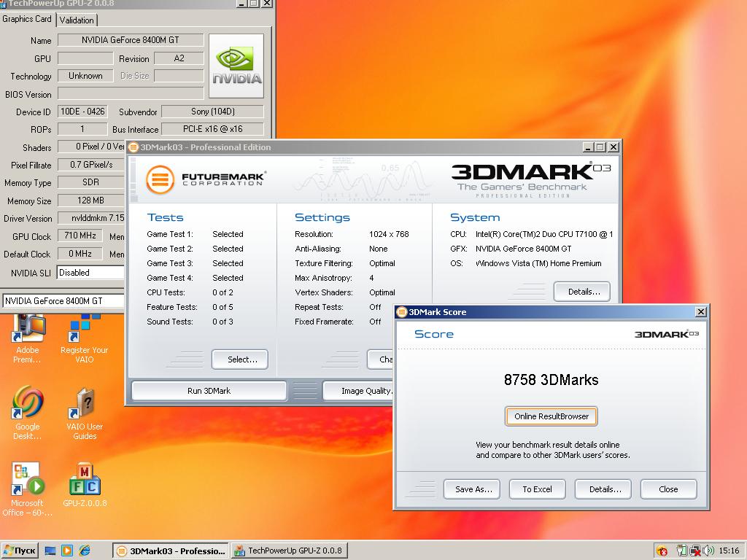Viewport: 747px width, 560px height.
Task: Click the Memory Size 128 MB field
Action: point(91,201)
